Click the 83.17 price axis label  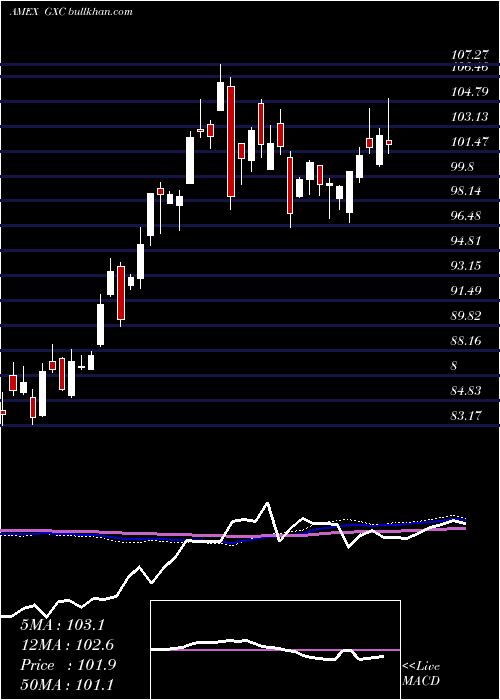coord(466,416)
